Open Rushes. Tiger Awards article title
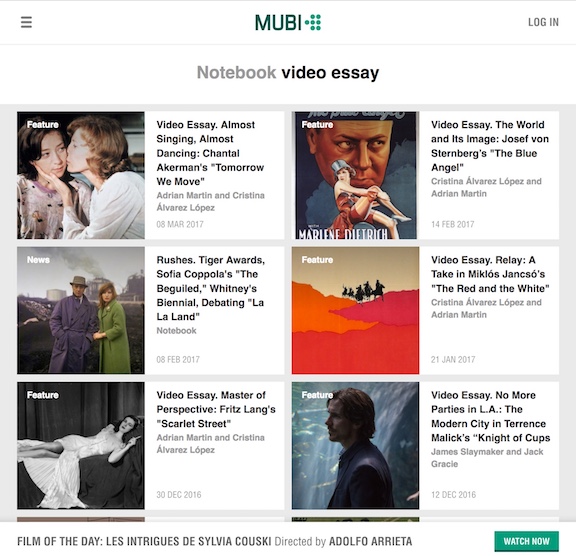The height and width of the screenshot is (556, 576). click(x=210, y=288)
